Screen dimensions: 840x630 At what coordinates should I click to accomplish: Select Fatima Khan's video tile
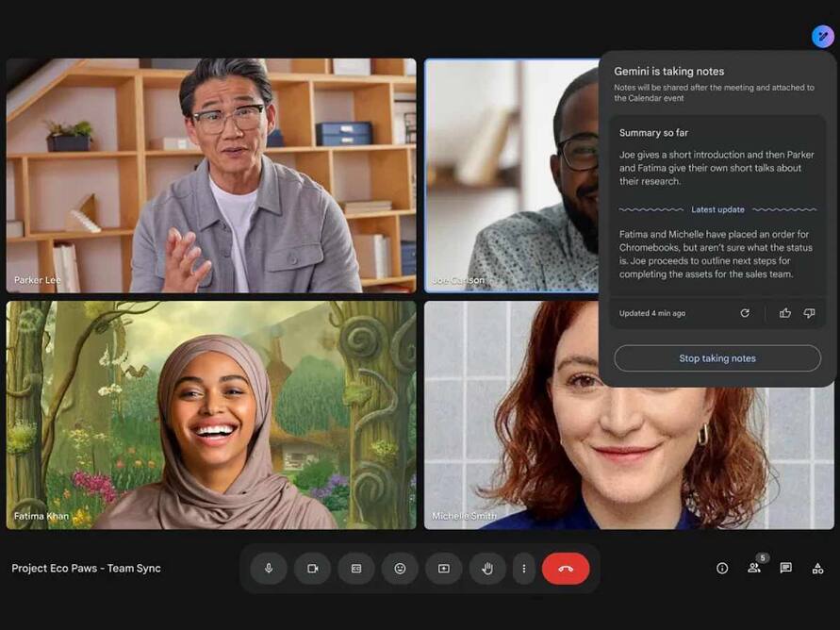(x=211, y=415)
